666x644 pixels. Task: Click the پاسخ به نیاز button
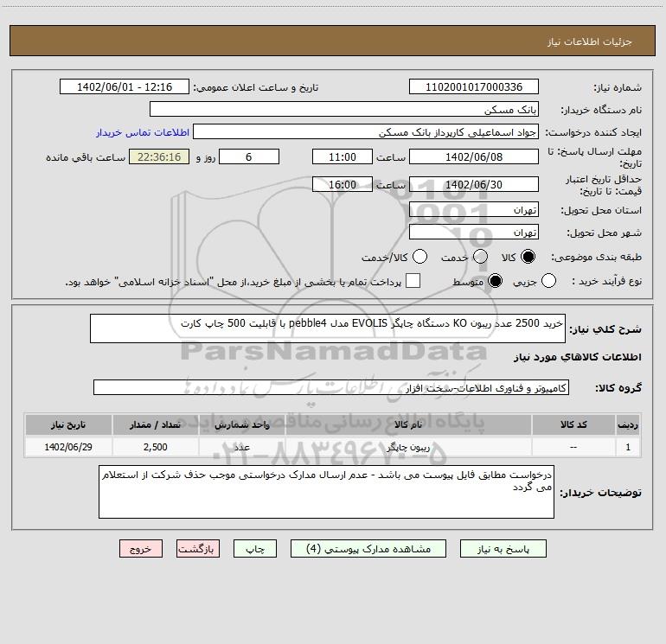503,549
